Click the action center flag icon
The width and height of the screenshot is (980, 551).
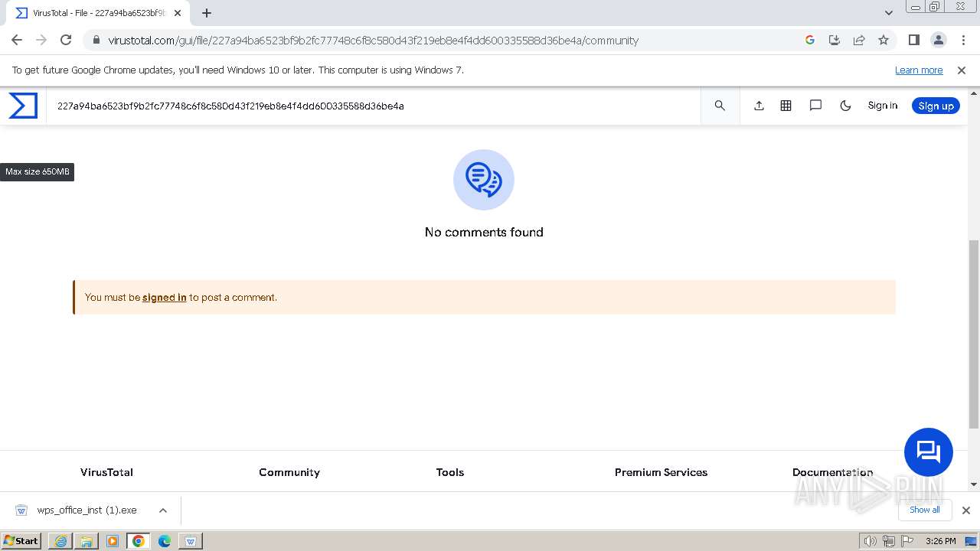906,541
